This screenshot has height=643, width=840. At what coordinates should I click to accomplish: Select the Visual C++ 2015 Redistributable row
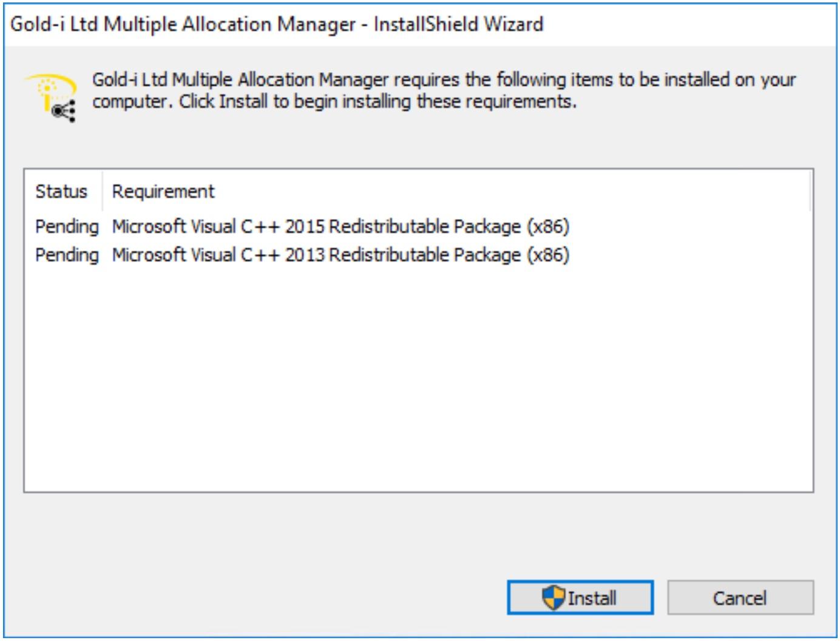pos(418,226)
